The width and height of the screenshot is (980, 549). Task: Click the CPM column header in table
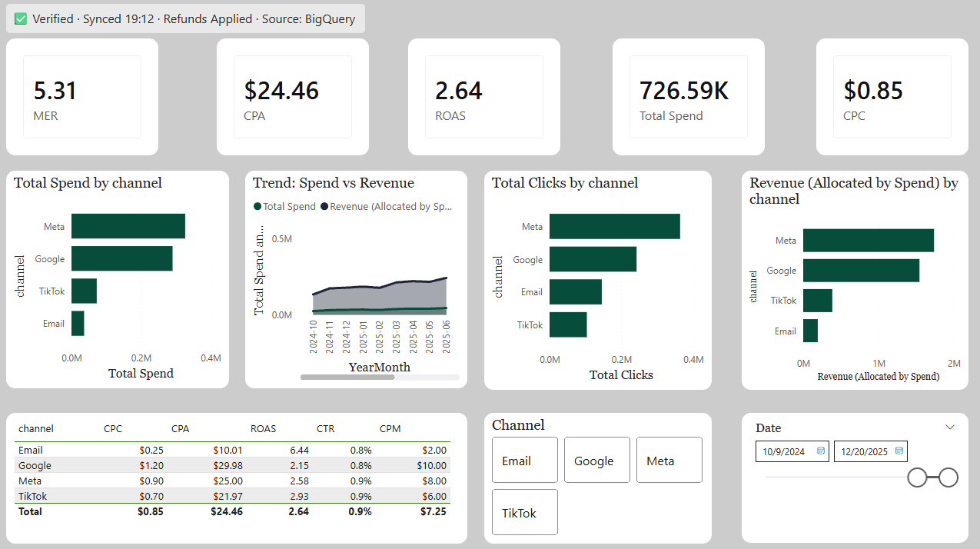(390, 429)
